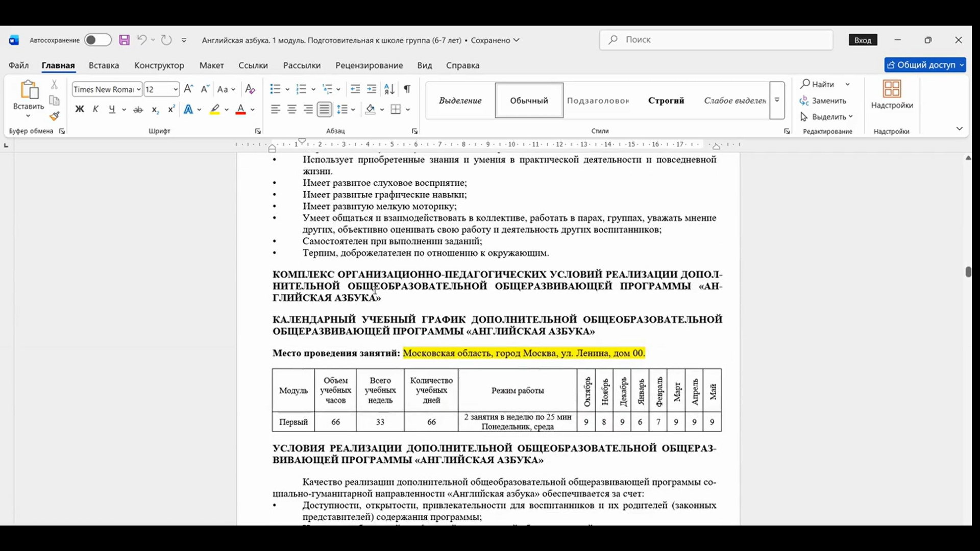Expand the styles gallery list
The width and height of the screenshot is (980, 551).
coord(777,101)
